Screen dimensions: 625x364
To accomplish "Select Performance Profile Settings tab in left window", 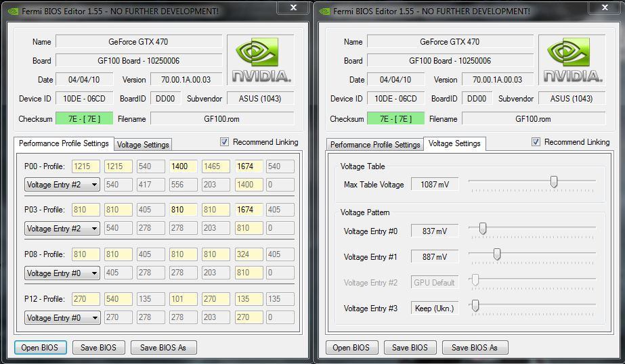I will [x=64, y=143].
